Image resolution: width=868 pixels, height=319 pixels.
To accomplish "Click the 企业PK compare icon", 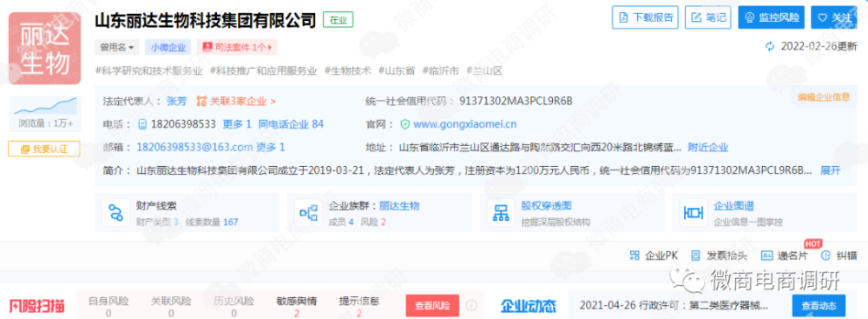I will 635,256.
